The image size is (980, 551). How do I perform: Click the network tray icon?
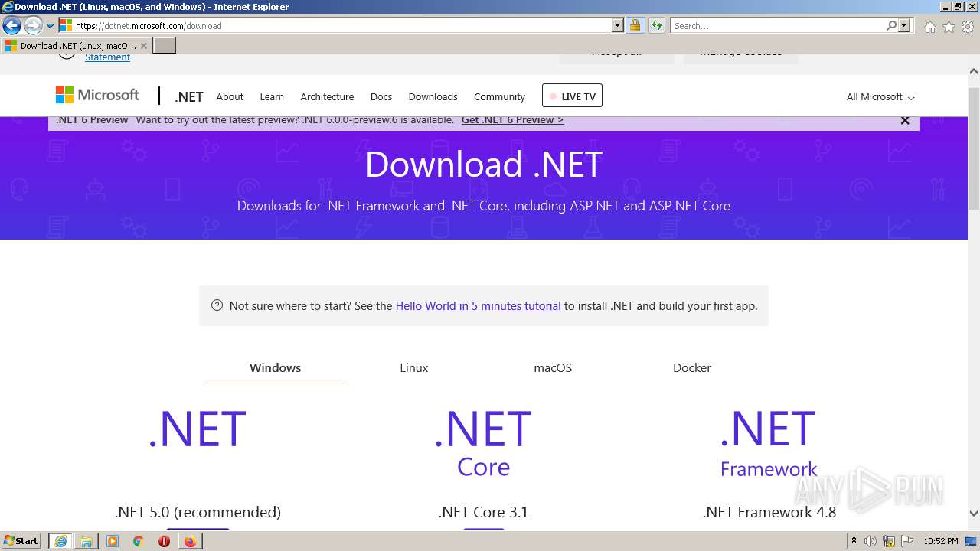click(x=889, y=541)
